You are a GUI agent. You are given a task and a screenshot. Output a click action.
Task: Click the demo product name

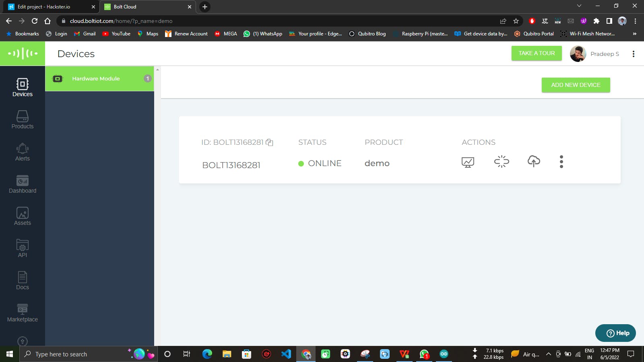[x=377, y=163]
